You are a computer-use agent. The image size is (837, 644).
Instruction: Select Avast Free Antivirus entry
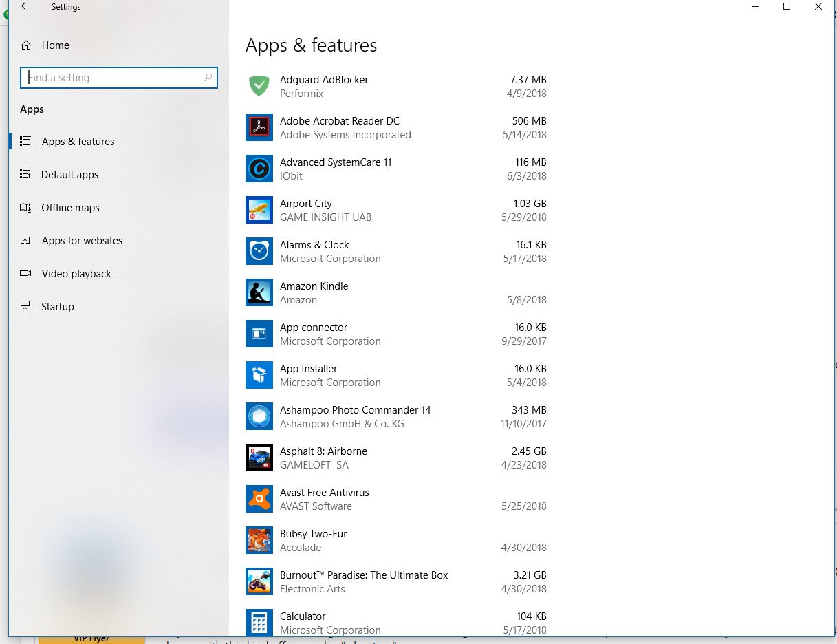point(396,499)
